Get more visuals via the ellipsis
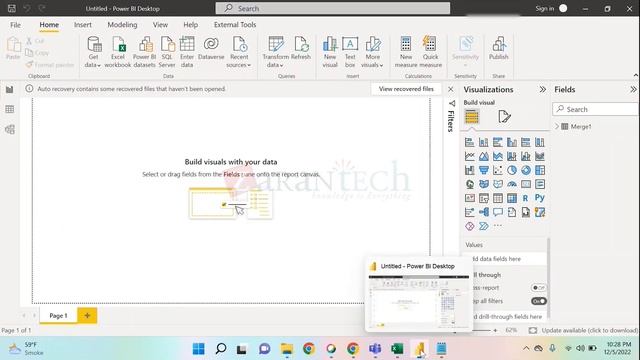This screenshot has width=640, height=360. 498,226
